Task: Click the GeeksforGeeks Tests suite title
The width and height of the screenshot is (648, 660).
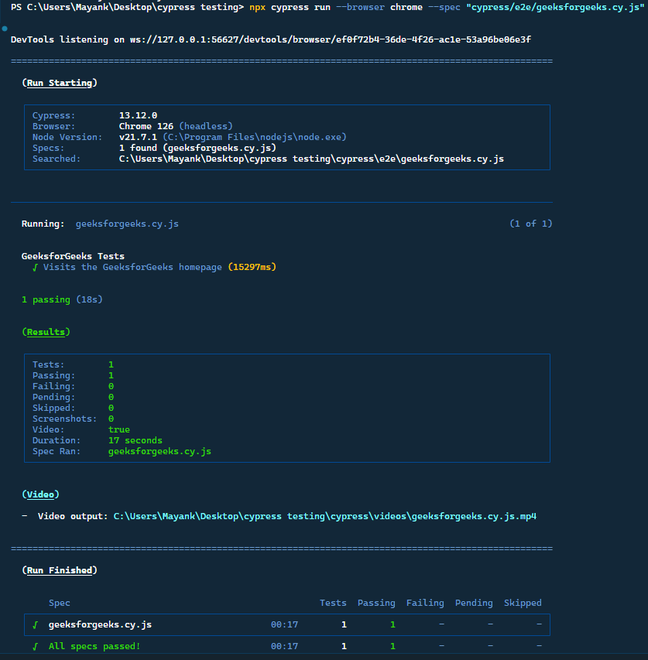Action: coord(73,256)
